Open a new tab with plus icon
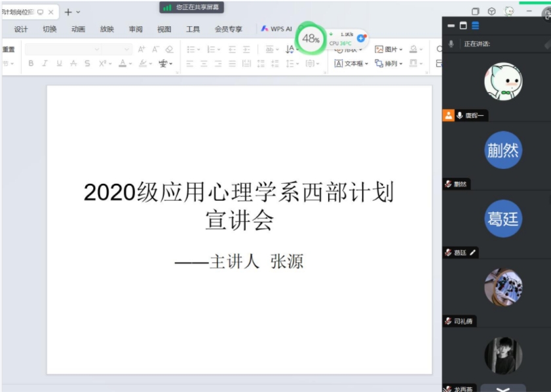The width and height of the screenshot is (551, 392). point(68,12)
